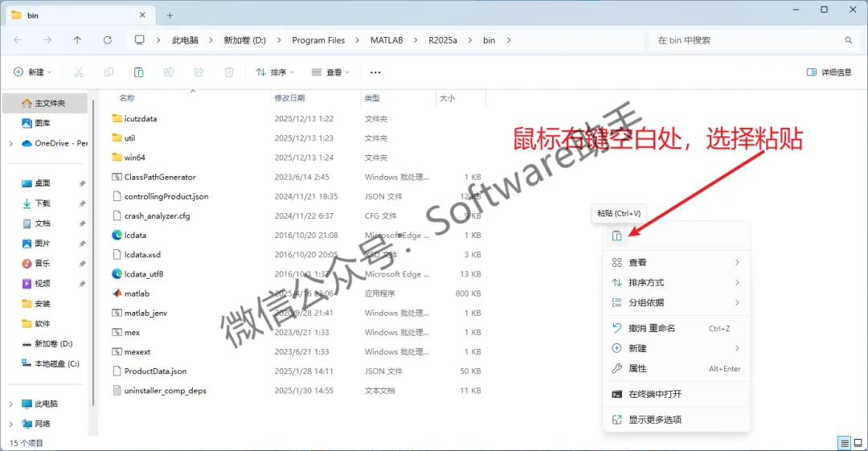868x451 pixels.
Task: Click the delete trash toolbar icon
Action: tap(228, 72)
